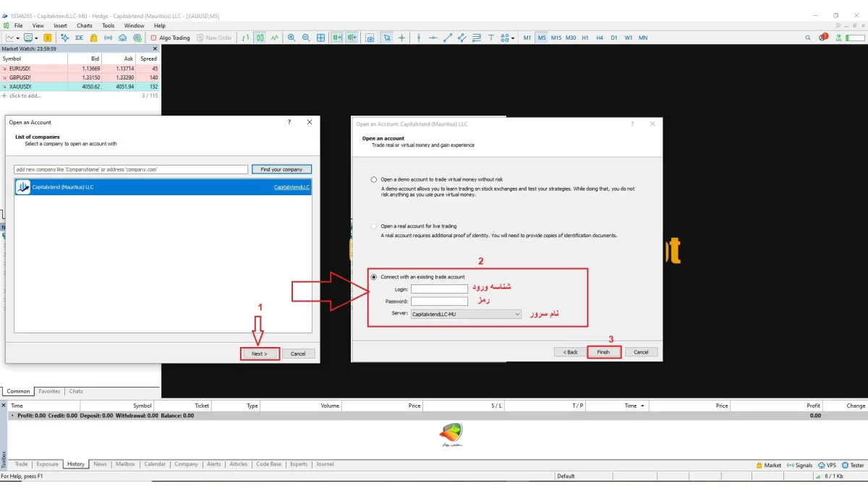The image size is (868, 488).
Task: Open the Journal tab in Toolbox
Action: tap(325, 464)
